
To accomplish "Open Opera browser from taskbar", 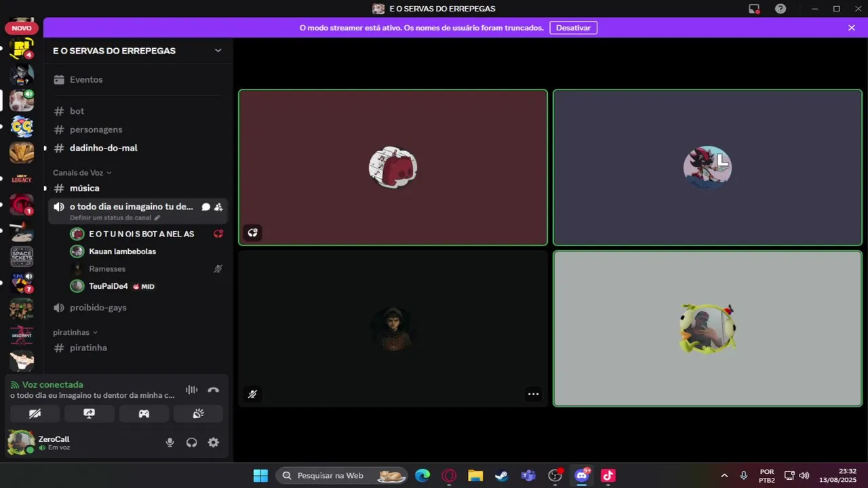I will 449,476.
